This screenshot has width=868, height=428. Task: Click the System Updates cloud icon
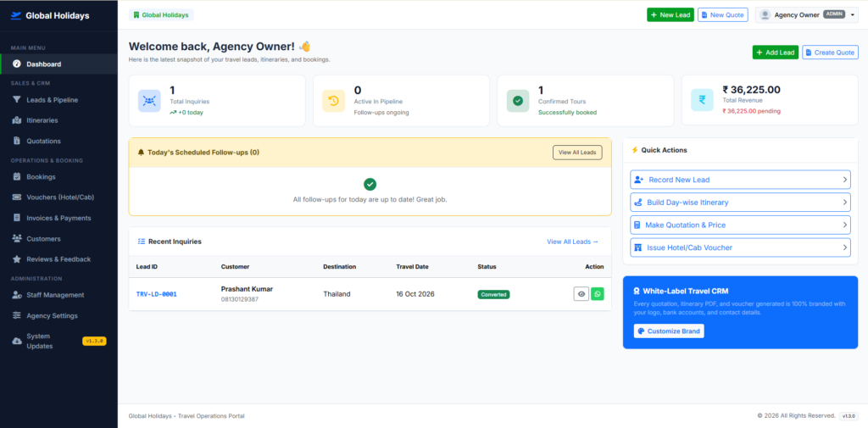[17, 341]
